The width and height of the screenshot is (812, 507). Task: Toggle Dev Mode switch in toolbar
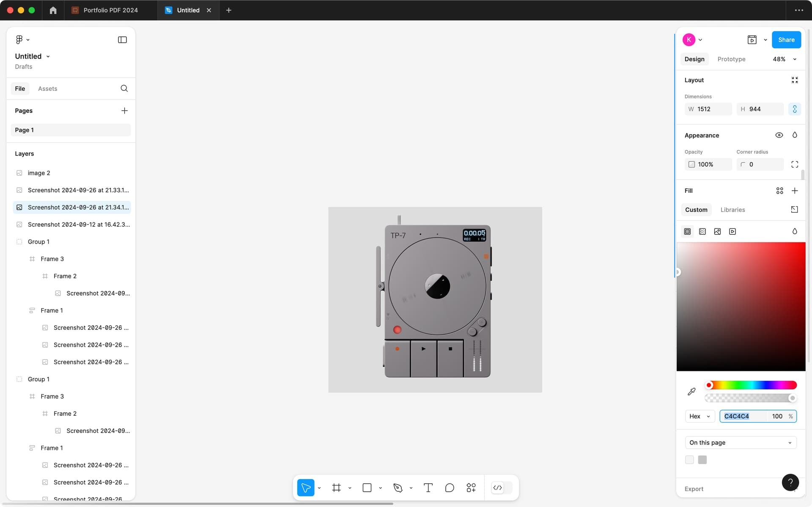tap(502, 488)
